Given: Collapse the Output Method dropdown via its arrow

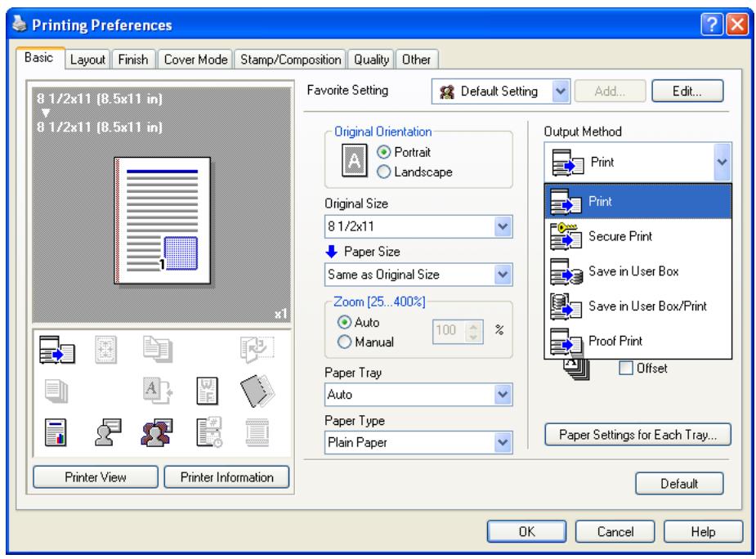Looking at the screenshot, I should (x=722, y=162).
